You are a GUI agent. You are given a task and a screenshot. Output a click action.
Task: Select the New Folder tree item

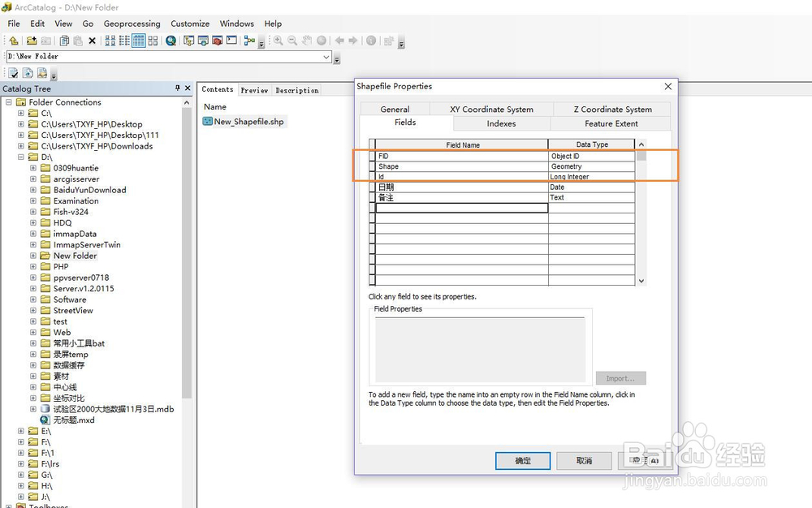75,256
